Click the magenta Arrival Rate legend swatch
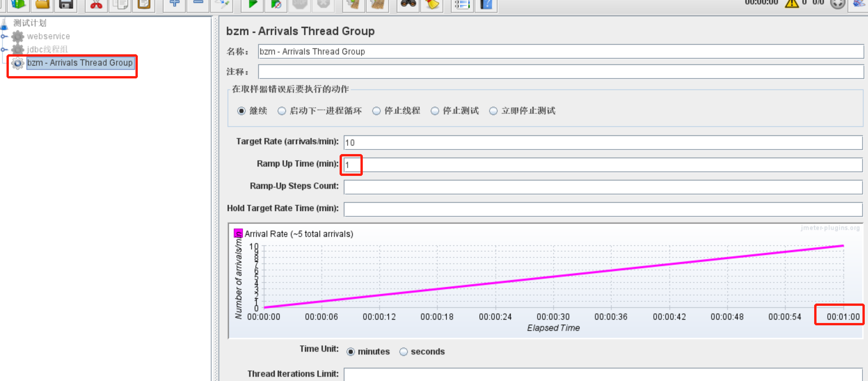 pos(238,233)
